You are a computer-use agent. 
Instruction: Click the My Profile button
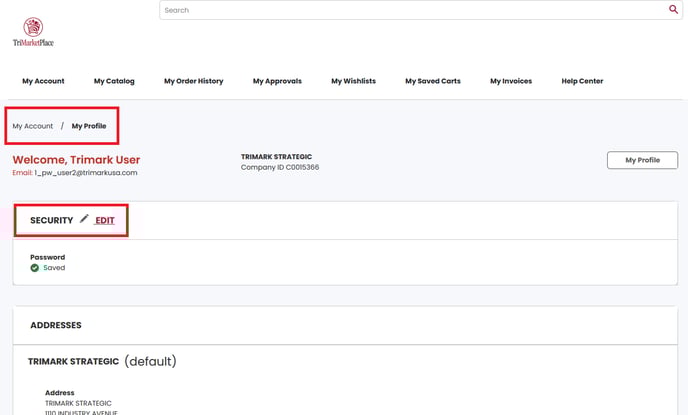642,160
